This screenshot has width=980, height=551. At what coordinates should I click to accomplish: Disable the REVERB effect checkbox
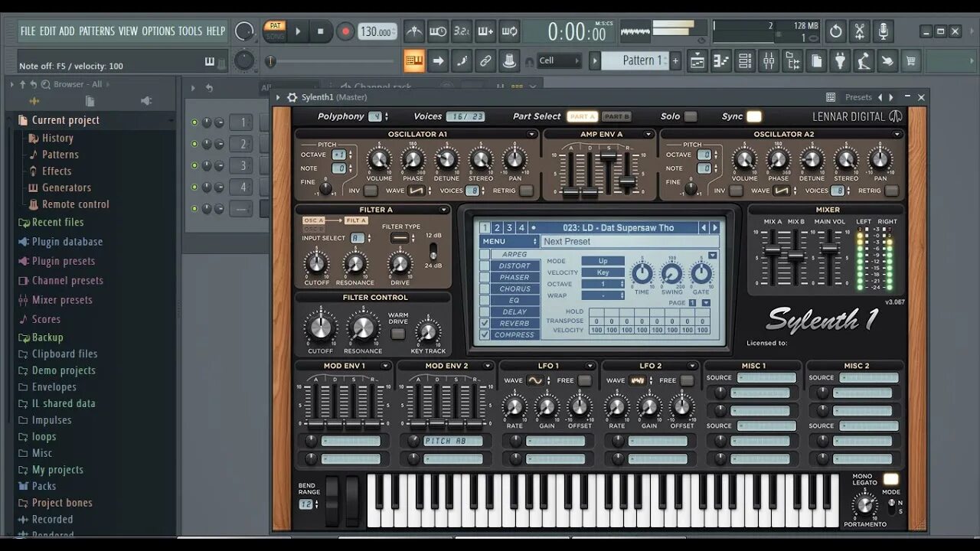(484, 323)
